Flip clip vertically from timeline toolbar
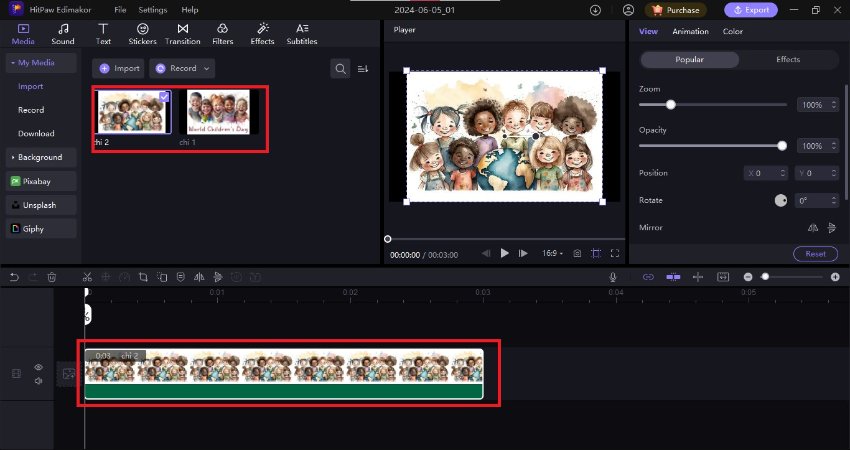Viewport: 850px width, 450px height. coord(218,277)
